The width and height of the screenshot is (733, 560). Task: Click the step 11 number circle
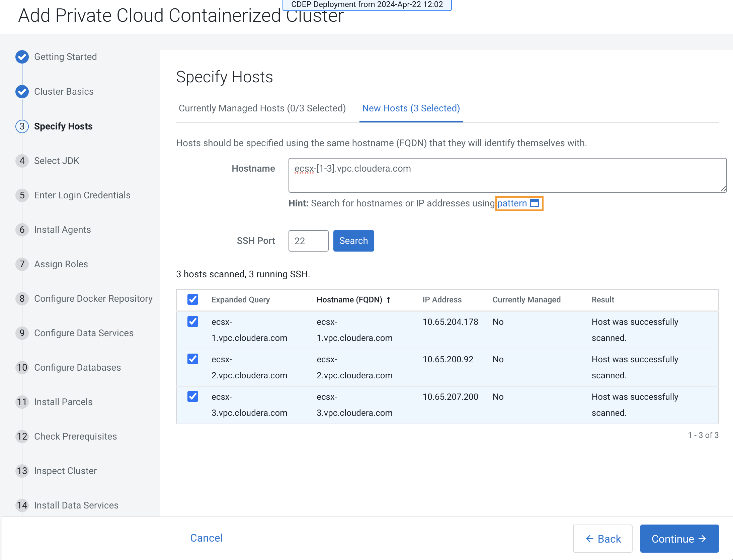pyautogui.click(x=22, y=402)
